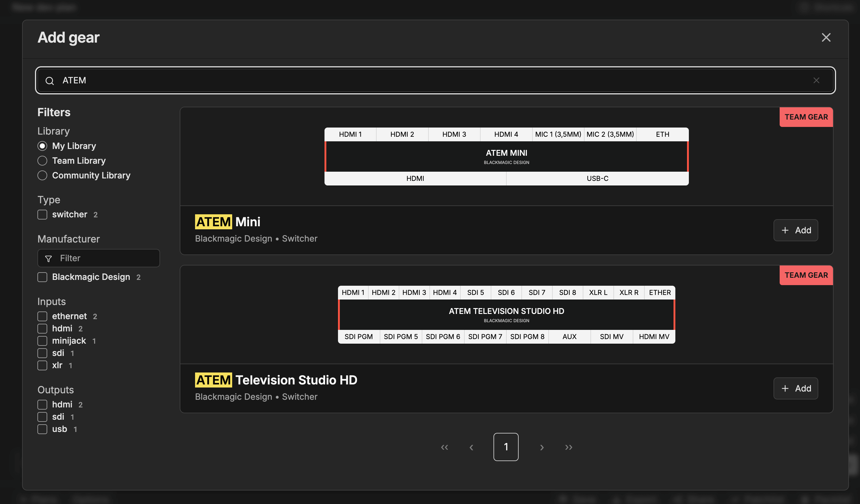Click ETHER port on Television Studio HD
This screenshot has height=504, width=860.
pos(660,293)
